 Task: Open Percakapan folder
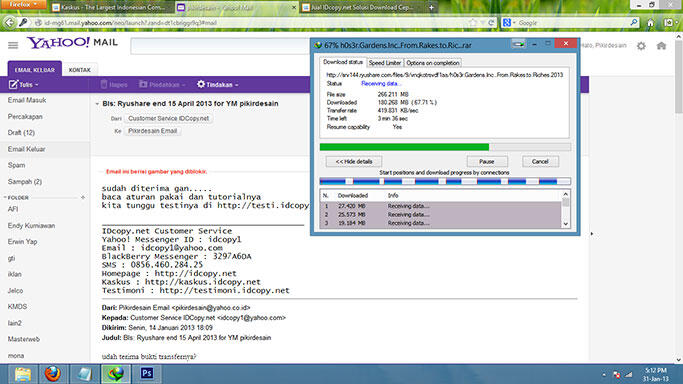(x=25, y=117)
